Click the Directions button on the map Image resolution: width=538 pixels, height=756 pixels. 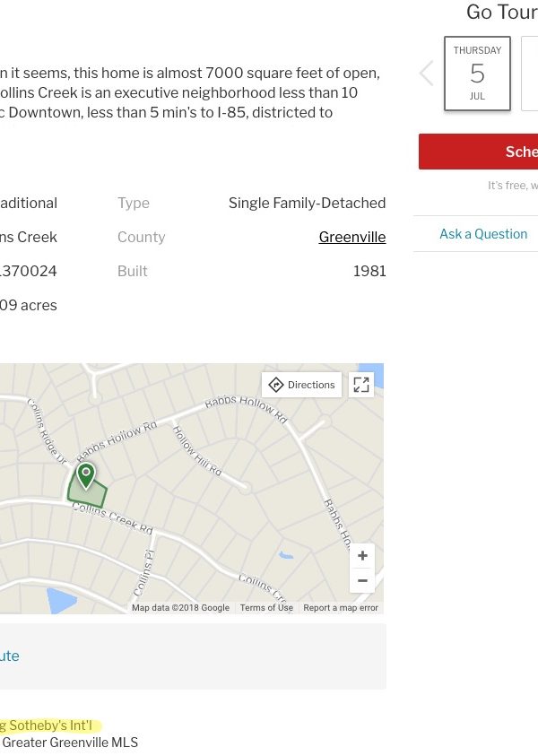click(302, 385)
